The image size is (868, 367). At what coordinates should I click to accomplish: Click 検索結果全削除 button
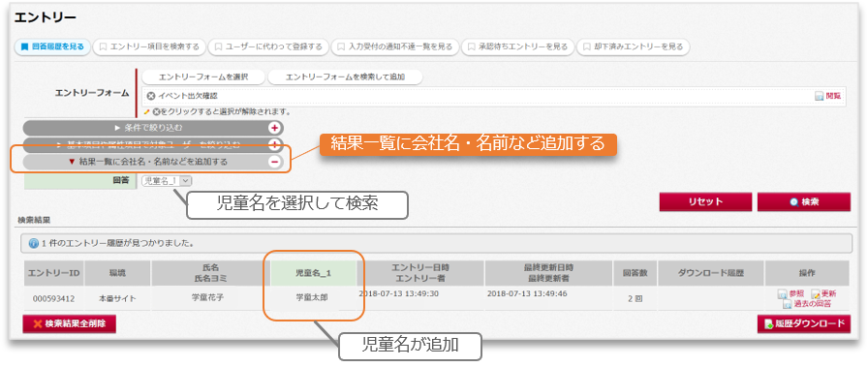(x=69, y=323)
